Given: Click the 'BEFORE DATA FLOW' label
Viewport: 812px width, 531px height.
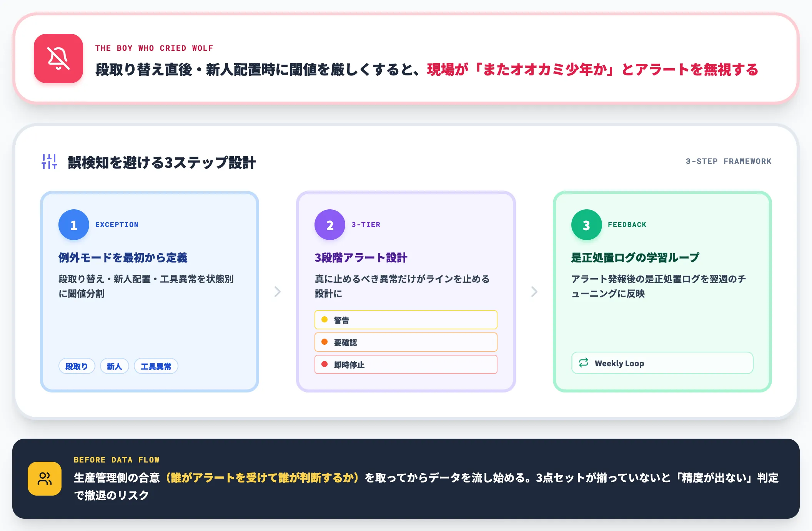Looking at the screenshot, I should point(116,460).
